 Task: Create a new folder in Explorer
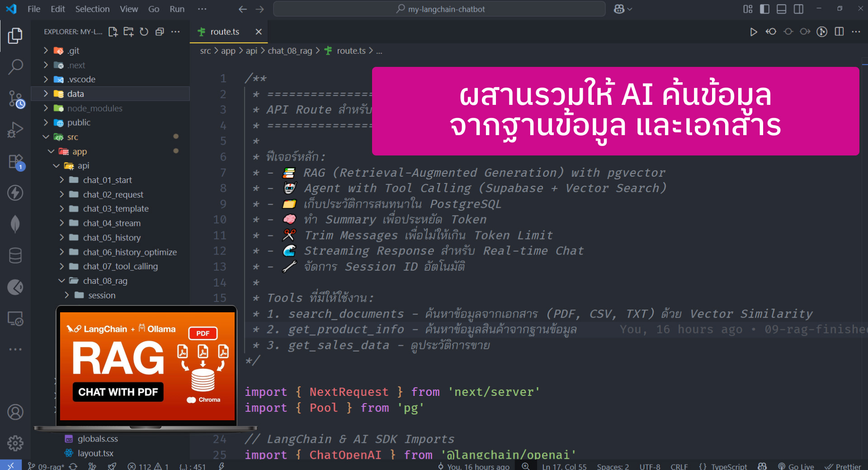click(129, 32)
